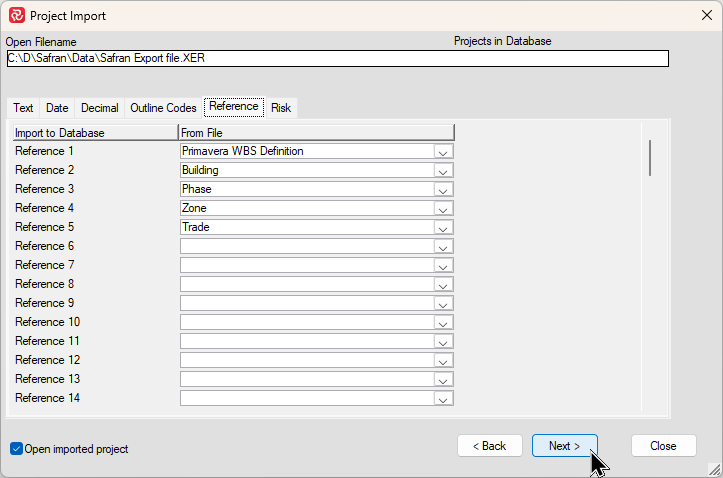
Task: Switch to the Text tab
Action: pos(23,108)
